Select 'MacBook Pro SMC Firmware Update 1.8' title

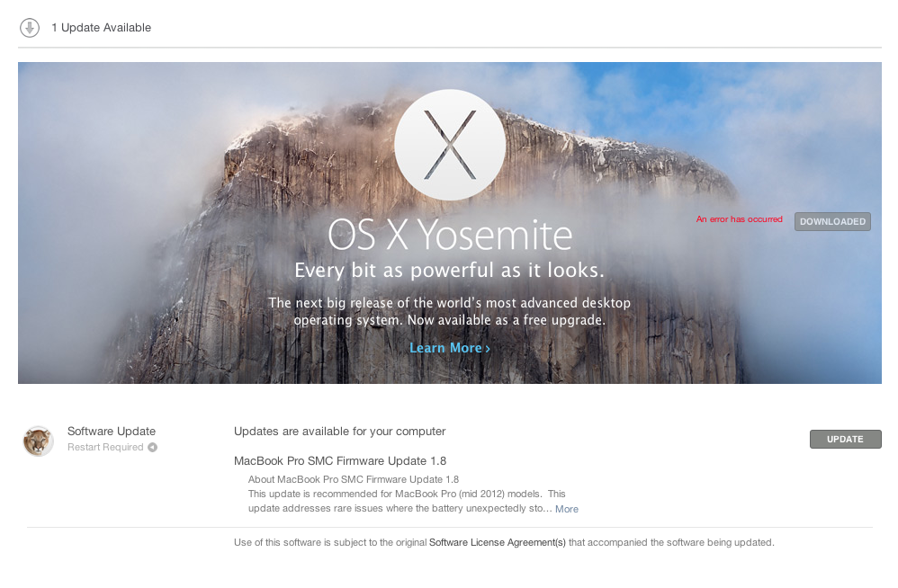339,461
